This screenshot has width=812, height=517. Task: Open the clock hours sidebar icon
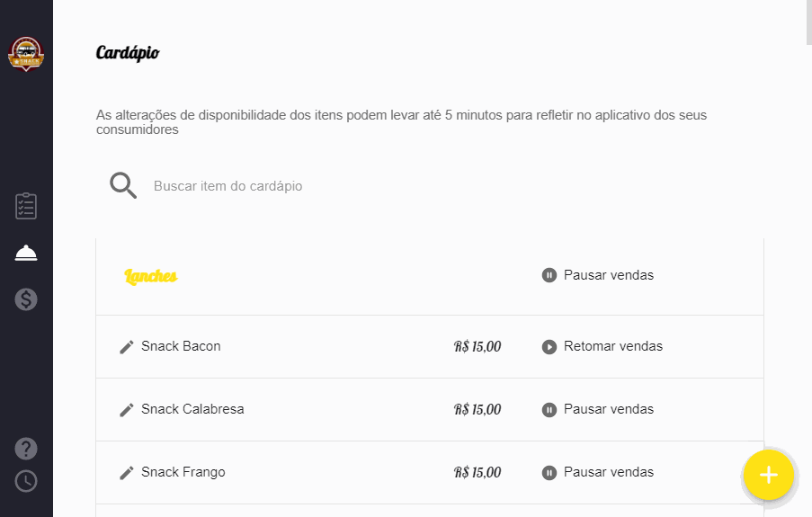(26, 481)
